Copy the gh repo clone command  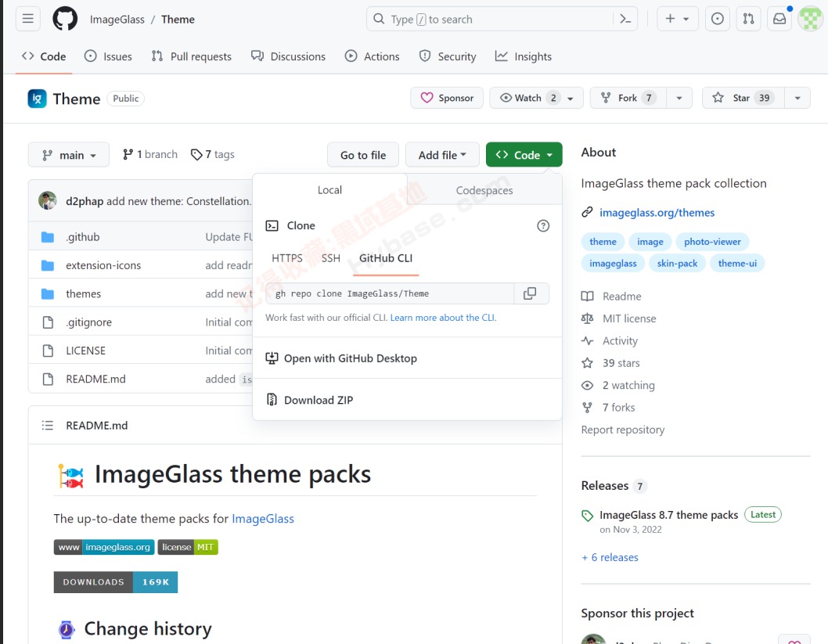tap(530, 293)
